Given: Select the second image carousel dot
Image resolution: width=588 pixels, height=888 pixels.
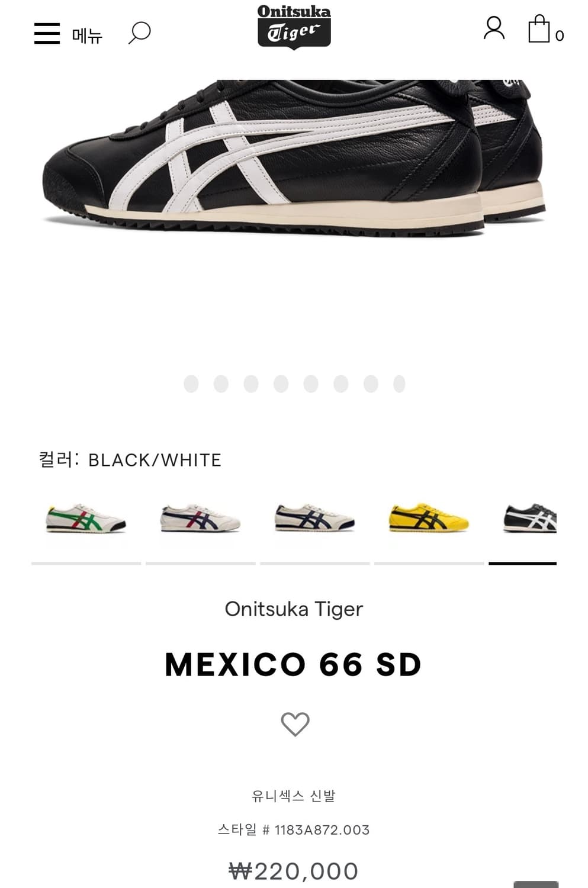Looking at the screenshot, I should [221, 384].
